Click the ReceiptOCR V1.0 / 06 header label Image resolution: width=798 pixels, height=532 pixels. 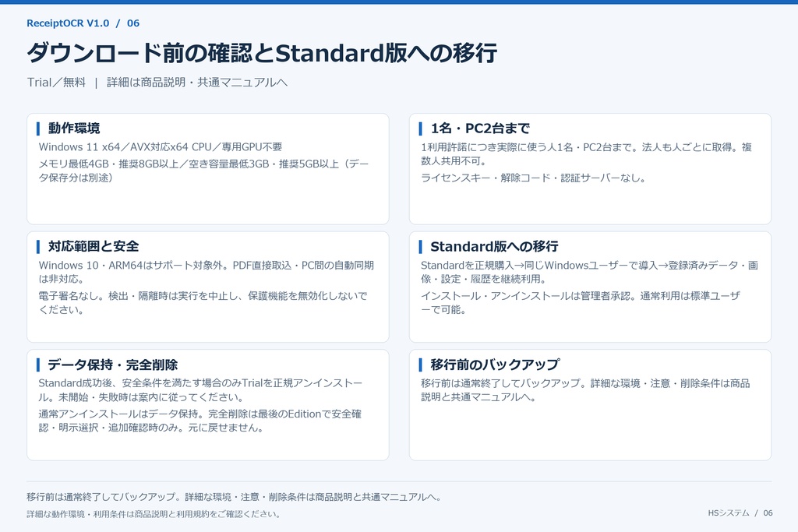tap(83, 23)
